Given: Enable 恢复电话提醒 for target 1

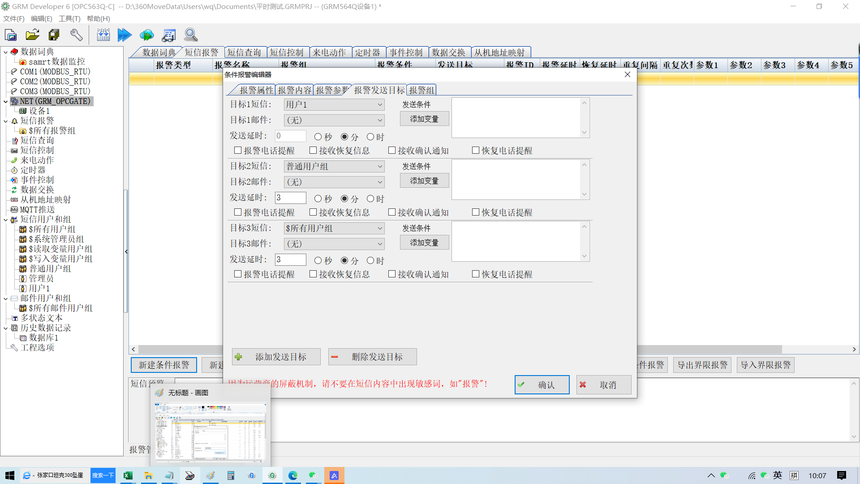Looking at the screenshot, I should [x=476, y=150].
